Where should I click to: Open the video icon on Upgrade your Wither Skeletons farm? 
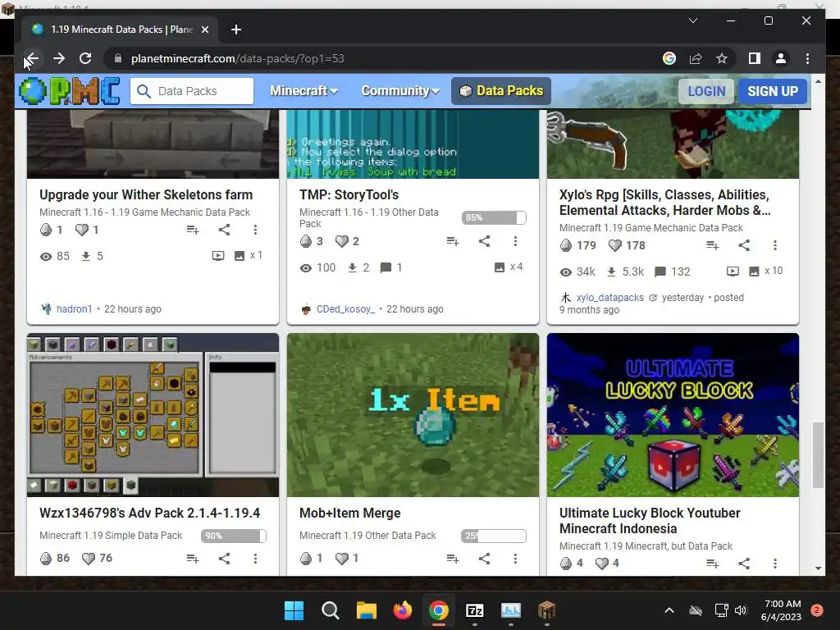pyautogui.click(x=218, y=256)
